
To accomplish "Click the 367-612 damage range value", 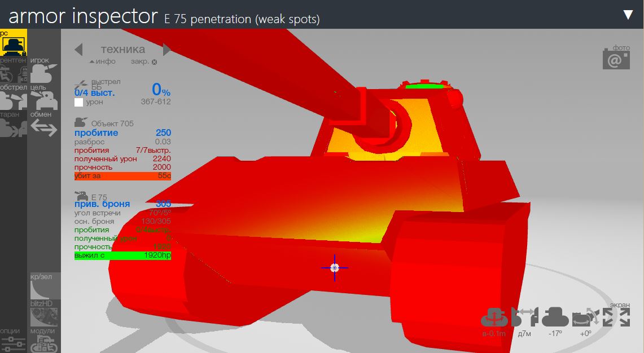I will pos(156,102).
